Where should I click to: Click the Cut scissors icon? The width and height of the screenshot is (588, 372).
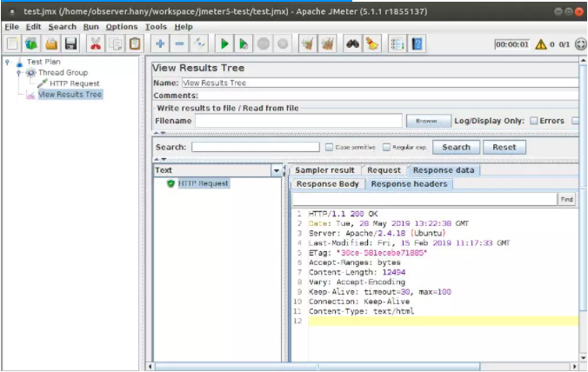[96, 43]
